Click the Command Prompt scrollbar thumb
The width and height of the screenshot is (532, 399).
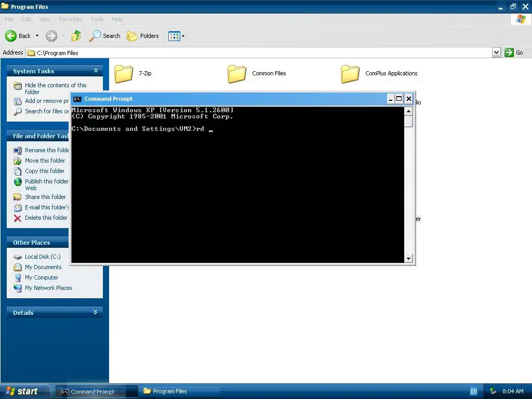(408, 121)
